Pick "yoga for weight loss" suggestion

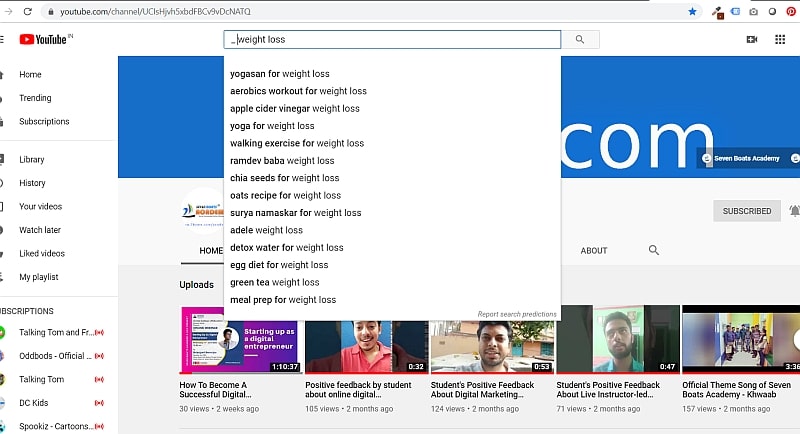point(272,126)
